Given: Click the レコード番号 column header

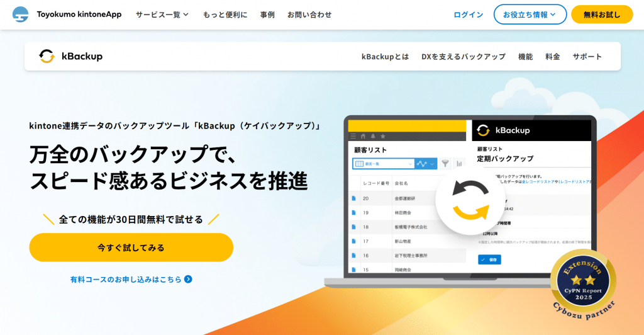Looking at the screenshot, I should click(376, 183).
